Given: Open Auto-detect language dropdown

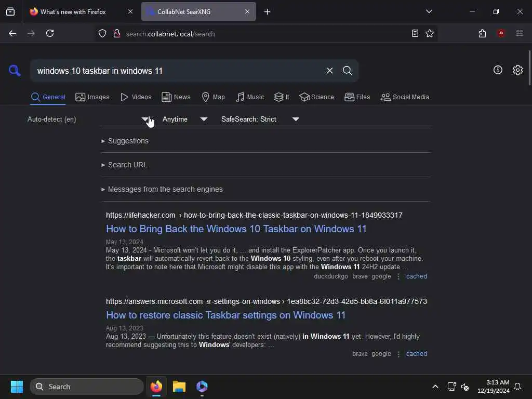Looking at the screenshot, I should click(x=87, y=119).
